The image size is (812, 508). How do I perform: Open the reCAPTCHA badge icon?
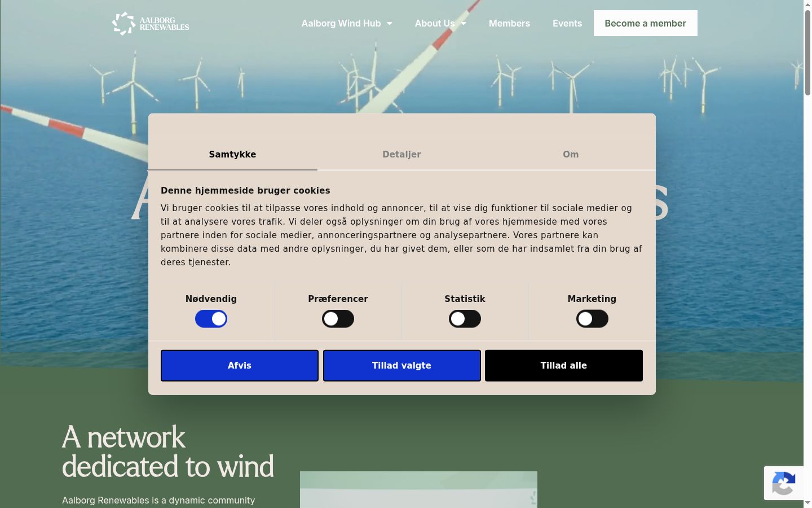[784, 483]
